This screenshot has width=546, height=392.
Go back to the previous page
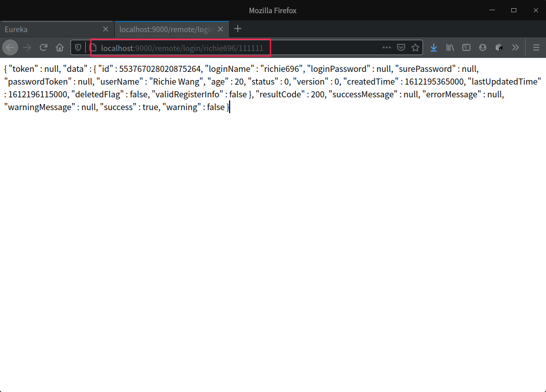coord(10,47)
